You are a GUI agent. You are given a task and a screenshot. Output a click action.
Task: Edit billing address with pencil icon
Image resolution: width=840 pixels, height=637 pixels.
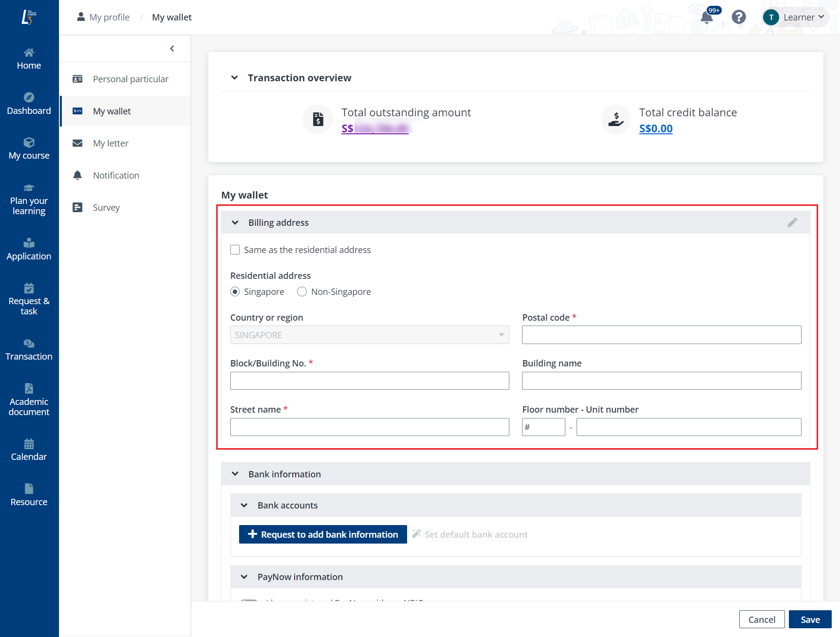pos(793,222)
